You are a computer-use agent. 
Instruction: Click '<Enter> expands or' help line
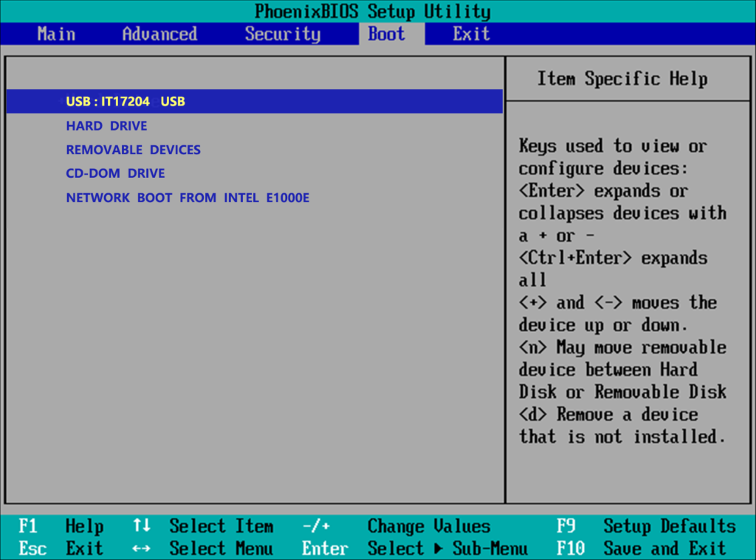click(603, 191)
